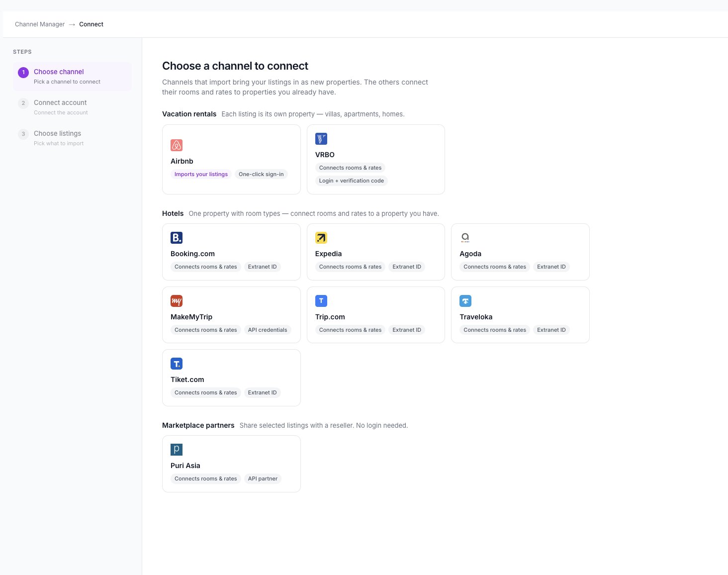
Task: Pick the Trip.com channel title
Action: pyautogui.click(x=330, y=317)
